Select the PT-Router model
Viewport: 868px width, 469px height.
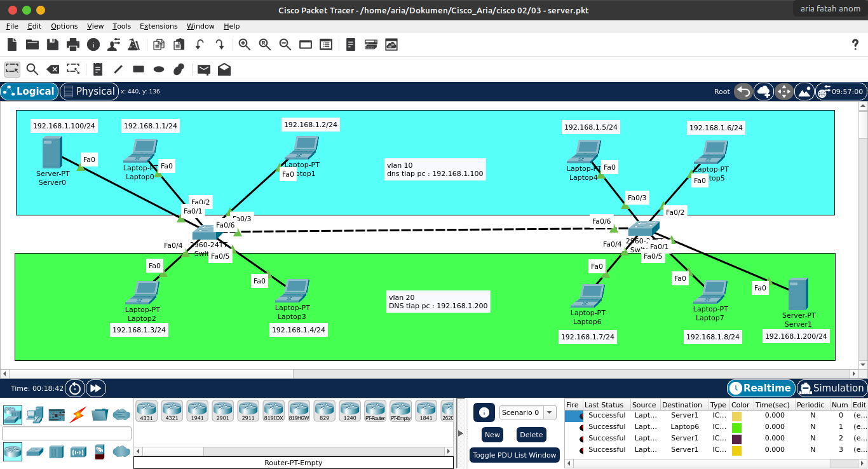(376, 411)
